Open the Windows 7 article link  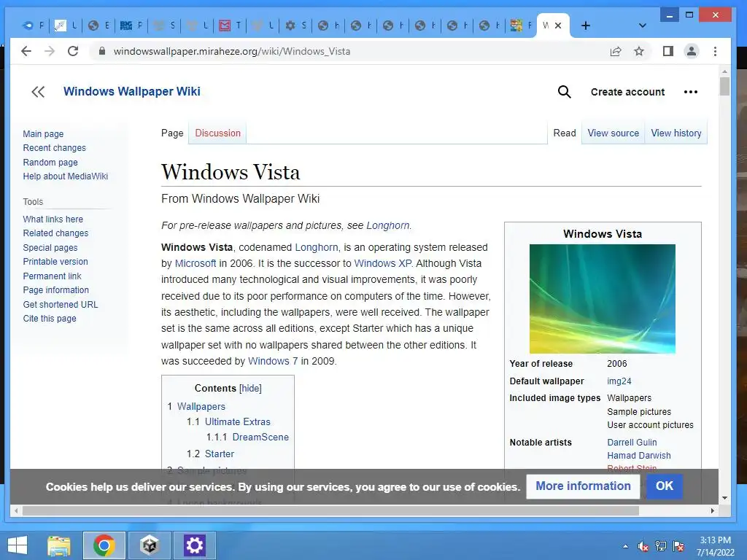(273, 361)
